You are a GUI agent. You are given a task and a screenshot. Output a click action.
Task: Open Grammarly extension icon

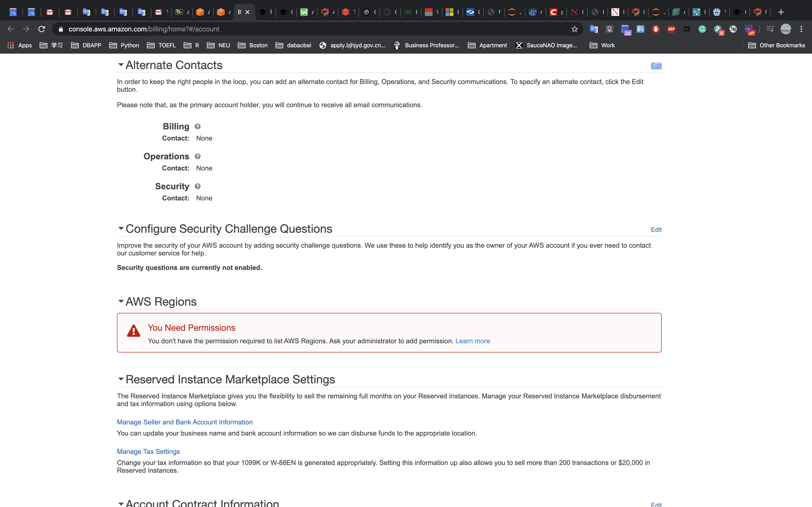(x=702, y=29)
